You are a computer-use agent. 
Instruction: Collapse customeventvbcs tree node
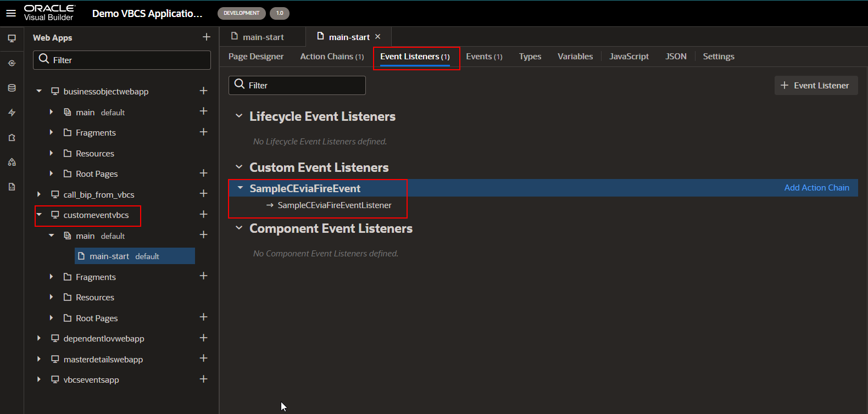(x=39, y=215)
